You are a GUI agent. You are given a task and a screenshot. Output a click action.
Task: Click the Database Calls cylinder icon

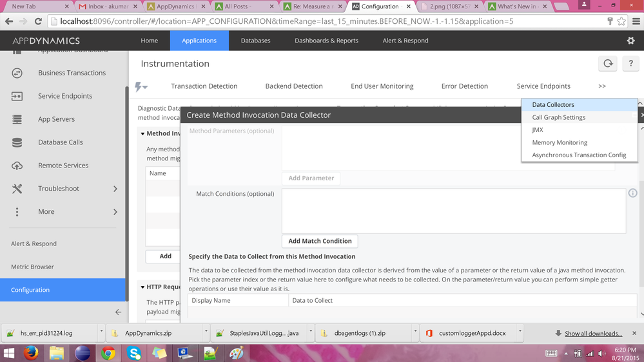pos(17,142)
